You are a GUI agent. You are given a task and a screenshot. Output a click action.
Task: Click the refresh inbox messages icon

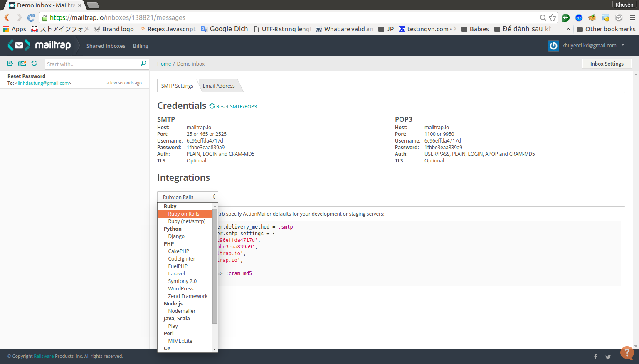[35, 64]
